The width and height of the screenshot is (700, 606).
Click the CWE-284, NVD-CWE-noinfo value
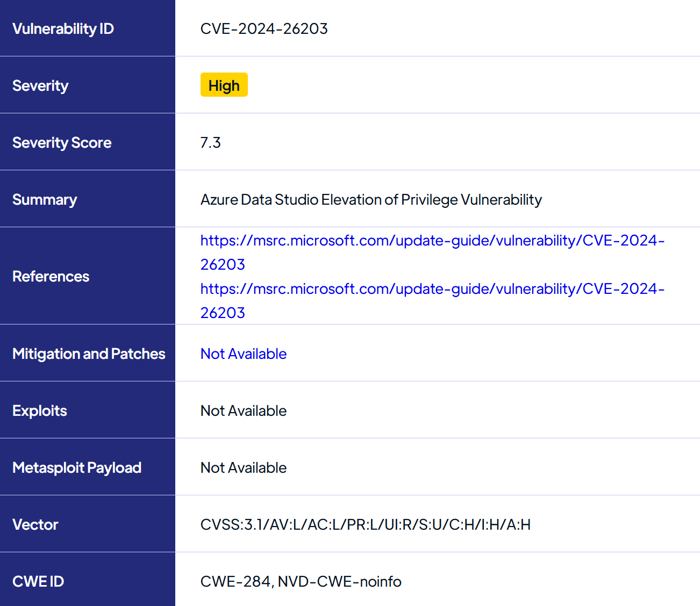(301, 581)
